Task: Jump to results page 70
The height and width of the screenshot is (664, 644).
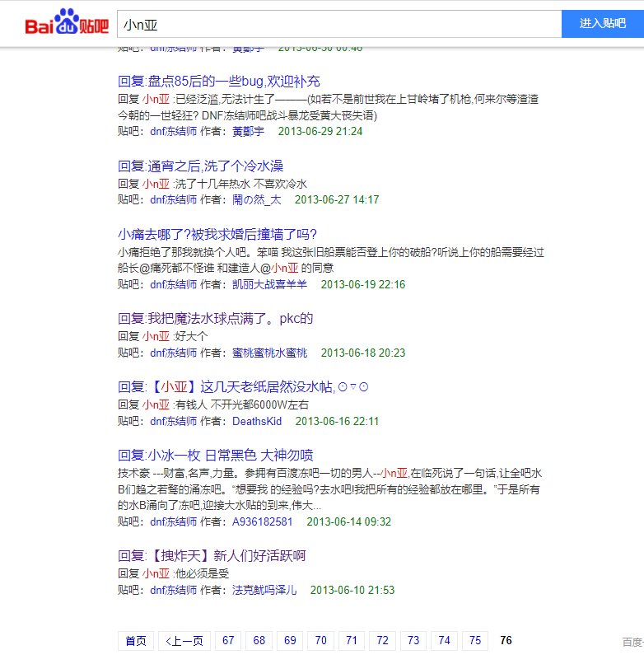Action: [x=321, y=641]
